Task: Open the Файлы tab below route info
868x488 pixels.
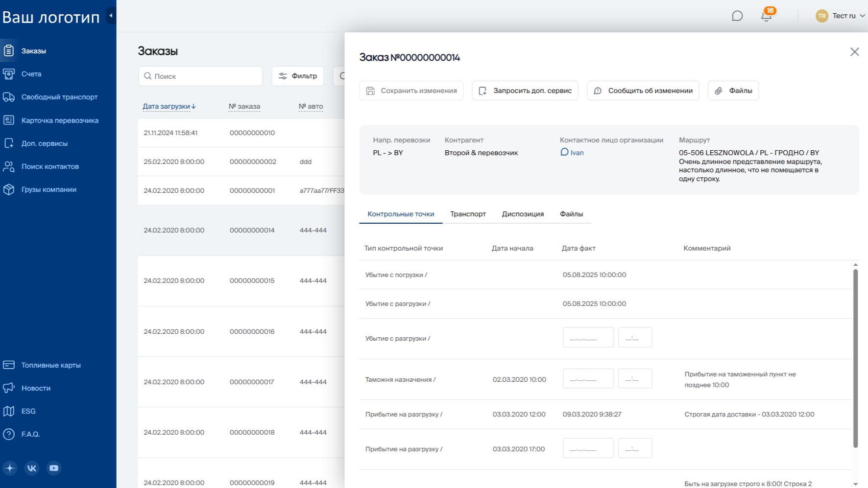Action: coord(571,214)
